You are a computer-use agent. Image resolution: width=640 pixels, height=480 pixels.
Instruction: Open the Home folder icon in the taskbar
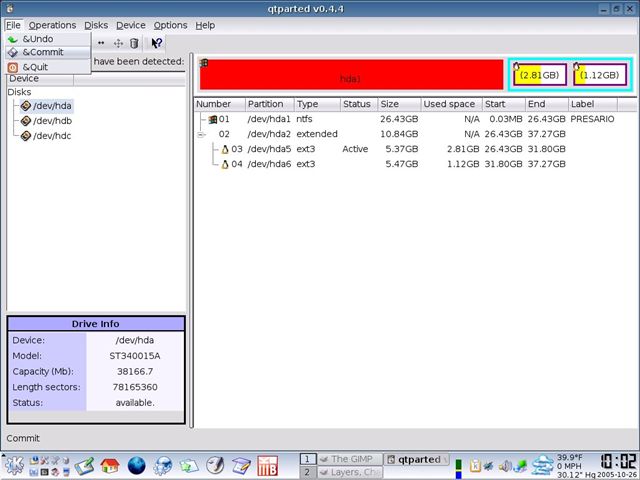(110, 466)
